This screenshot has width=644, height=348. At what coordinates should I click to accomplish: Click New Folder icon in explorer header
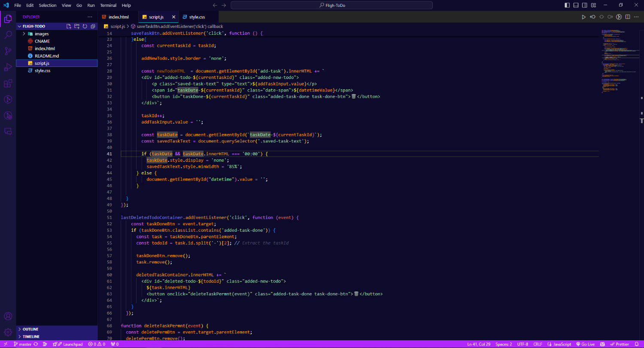77,26
